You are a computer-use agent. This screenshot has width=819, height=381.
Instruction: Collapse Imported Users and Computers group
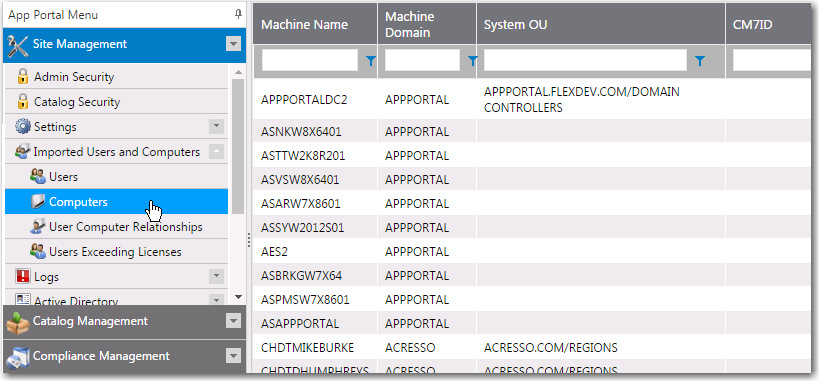coord(216,152)
